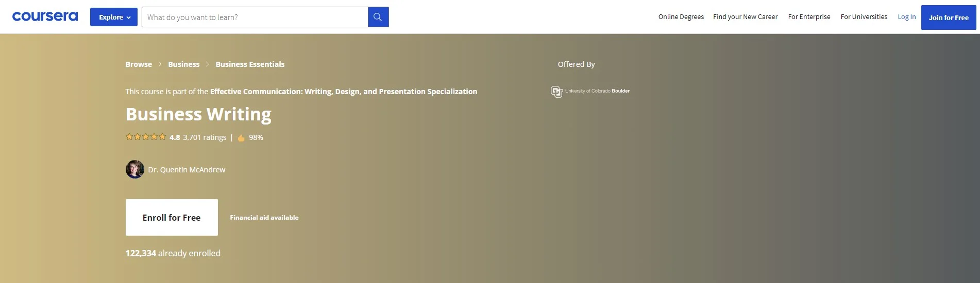Open the Explore dropdown menu
The image size is (980, 283).
(114, 17)
